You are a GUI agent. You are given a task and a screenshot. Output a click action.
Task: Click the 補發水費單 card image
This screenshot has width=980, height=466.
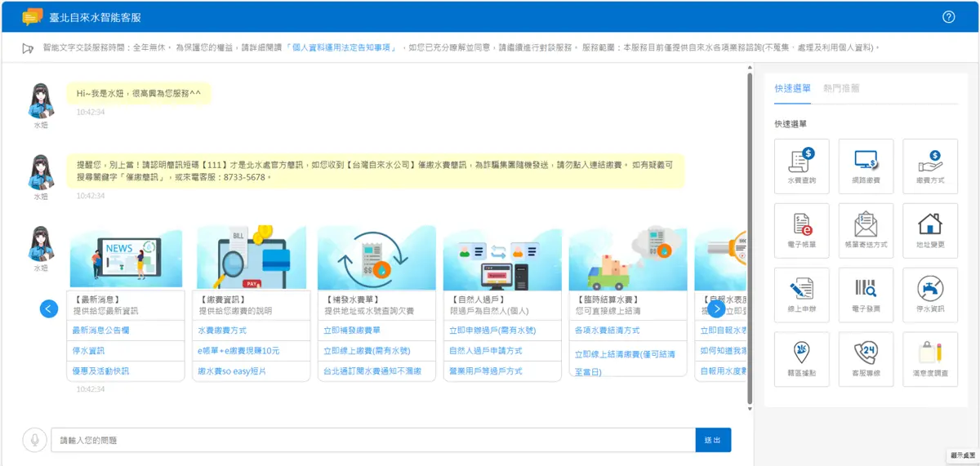tap(376, 256)
